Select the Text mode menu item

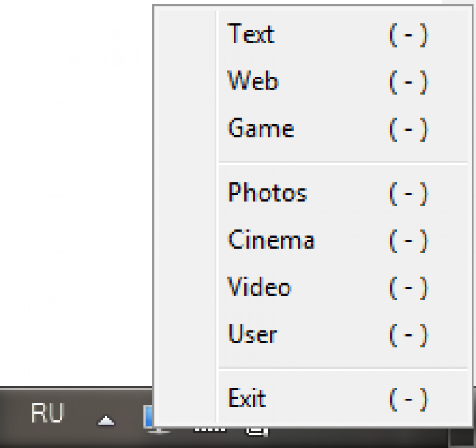[x=251, y=34]
